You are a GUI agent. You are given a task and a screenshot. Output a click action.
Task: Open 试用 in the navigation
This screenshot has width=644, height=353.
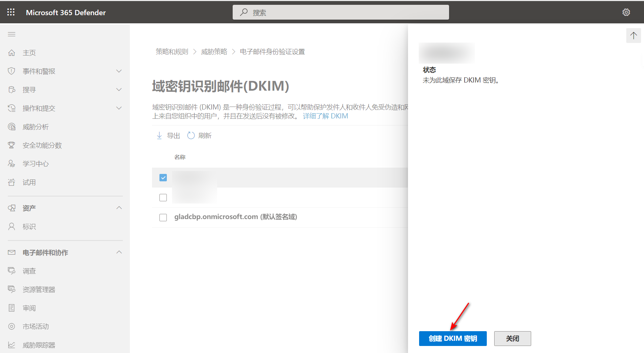click(x=29, y=182)
